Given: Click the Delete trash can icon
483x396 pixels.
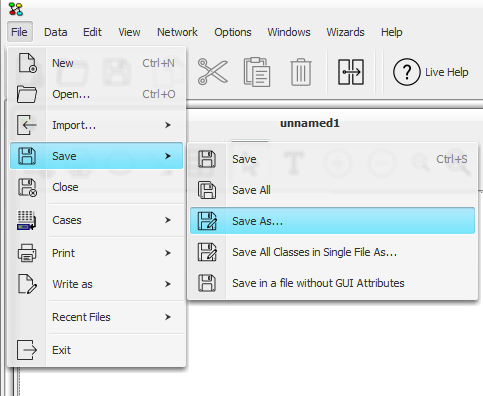Looking at the screenshot, I should [301, 72].
